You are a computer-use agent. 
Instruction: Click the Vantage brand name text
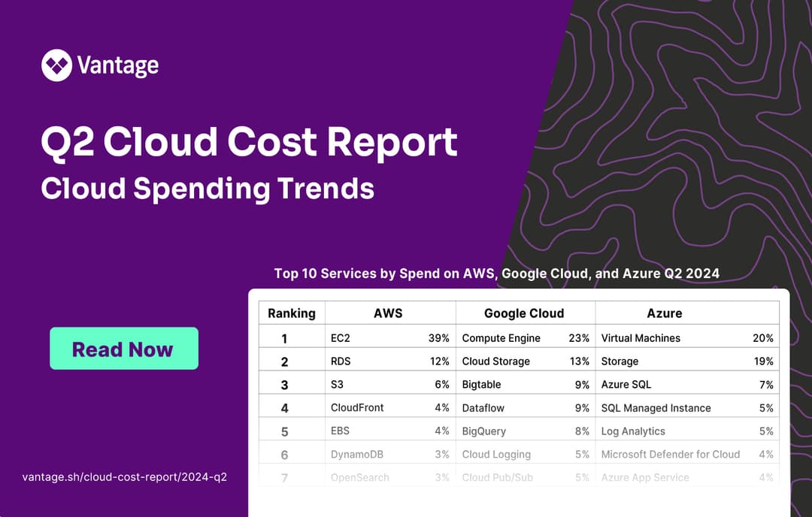[x=117, y=66]
